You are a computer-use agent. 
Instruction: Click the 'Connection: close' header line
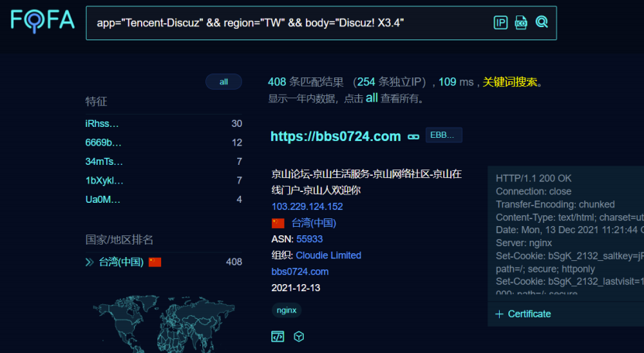point(533,191)
